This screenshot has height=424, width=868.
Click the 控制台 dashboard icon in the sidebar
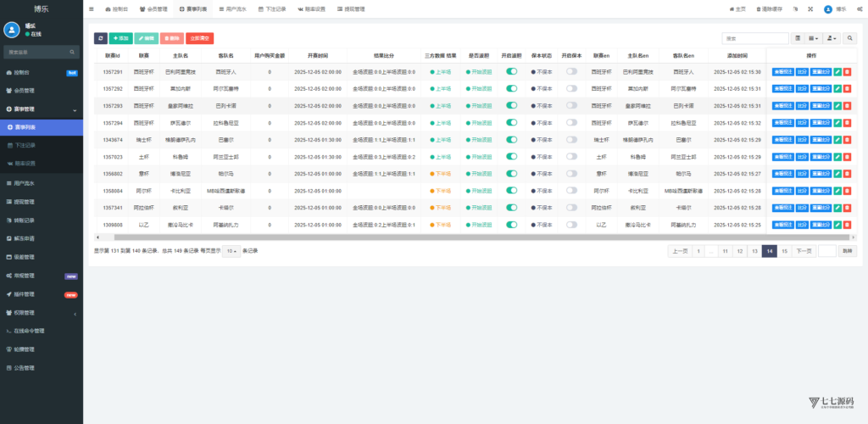8,73
